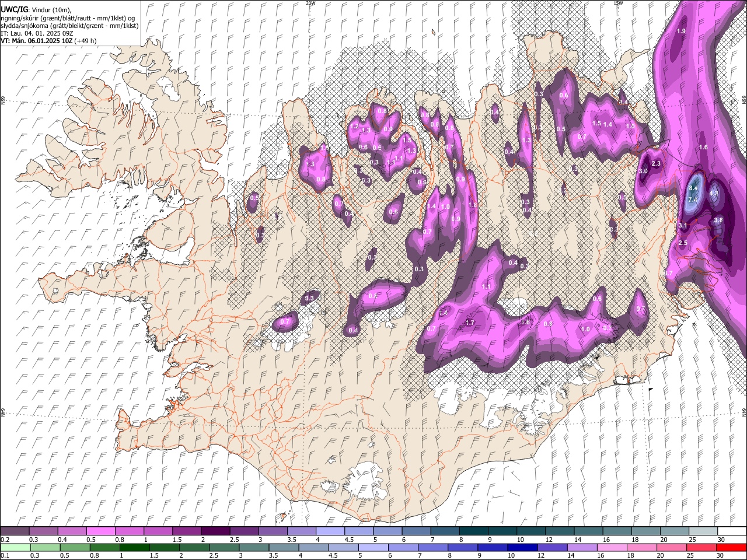747x560 pixels.
Task: Select the magenta 1.5 snow legend swatch
Action: click(187, 531)
